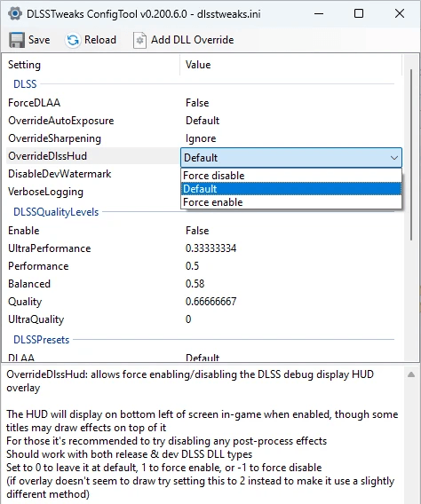Image resolution: width=421 pixels, height=504 pixels.
Task: Click the Add DLL Override document icon
Action: (x=140, y=40)
